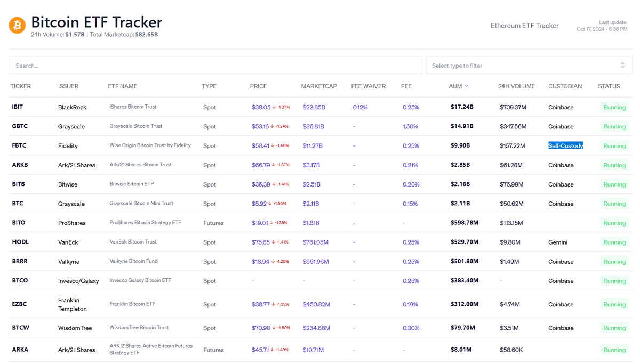Click the orange Bitcoin logo icon
640x364 pixels.
point(17,25)
